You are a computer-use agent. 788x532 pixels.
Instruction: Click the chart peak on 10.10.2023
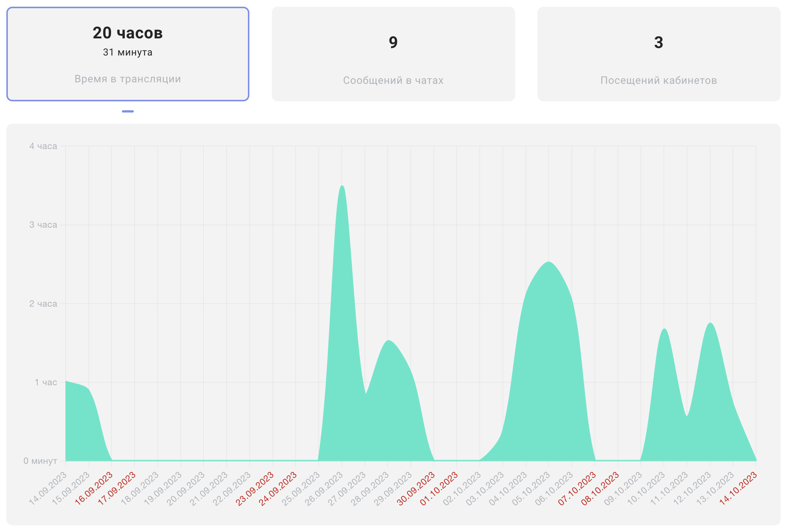(664, 329)
